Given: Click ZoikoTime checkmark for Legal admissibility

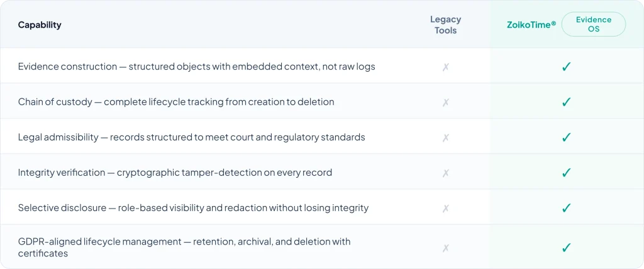Looking at the screenshot, I should [x=566, y=137].
